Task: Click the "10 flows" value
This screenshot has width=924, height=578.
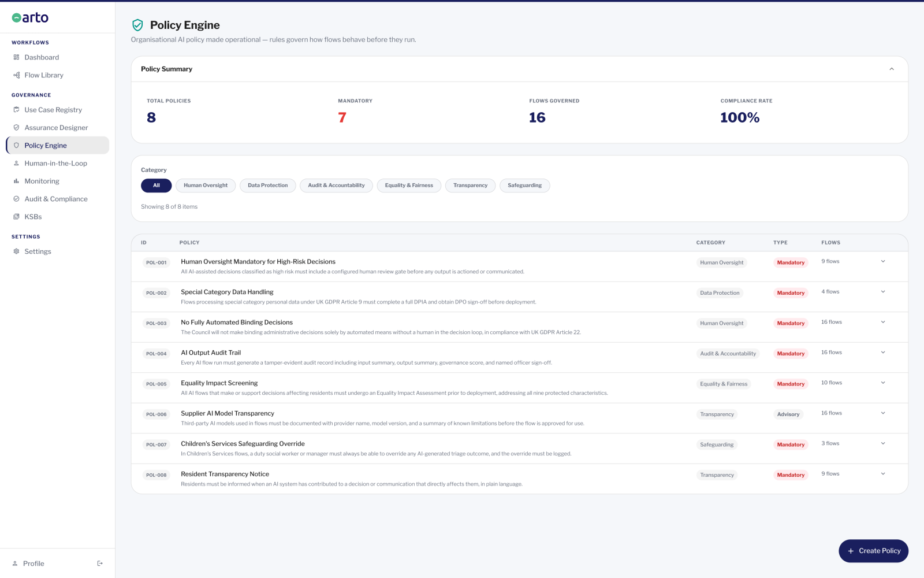Action: (832, 383)
